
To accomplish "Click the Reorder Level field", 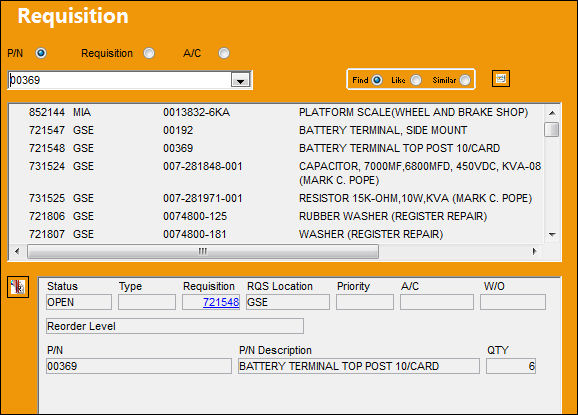I will pos(175,326).
